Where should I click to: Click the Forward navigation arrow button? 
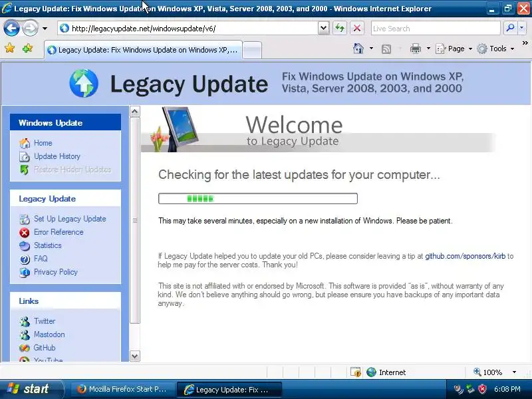30,28
